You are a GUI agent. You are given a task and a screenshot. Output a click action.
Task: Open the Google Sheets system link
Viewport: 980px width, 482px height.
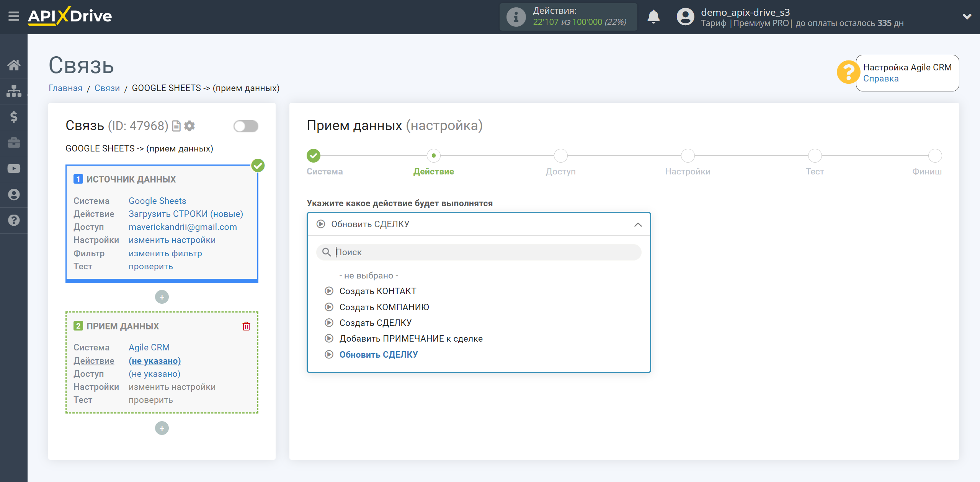click(x=157, y=201)
